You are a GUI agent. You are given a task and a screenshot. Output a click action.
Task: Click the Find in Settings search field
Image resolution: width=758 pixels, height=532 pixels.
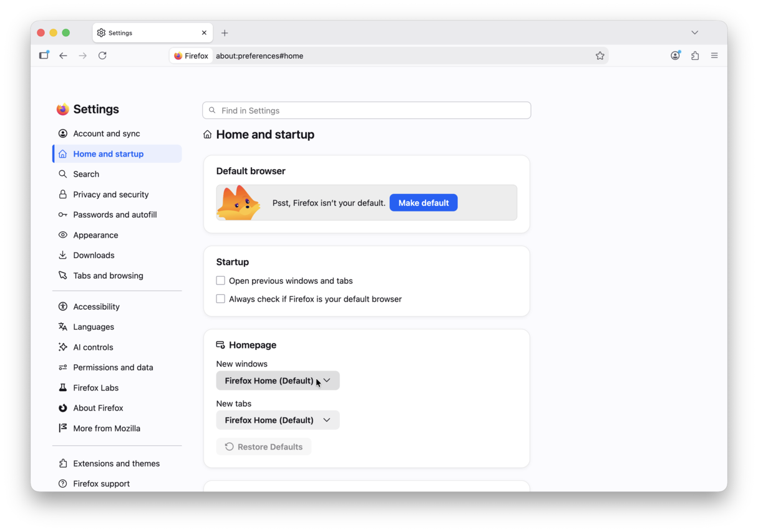tap(367, 110)
